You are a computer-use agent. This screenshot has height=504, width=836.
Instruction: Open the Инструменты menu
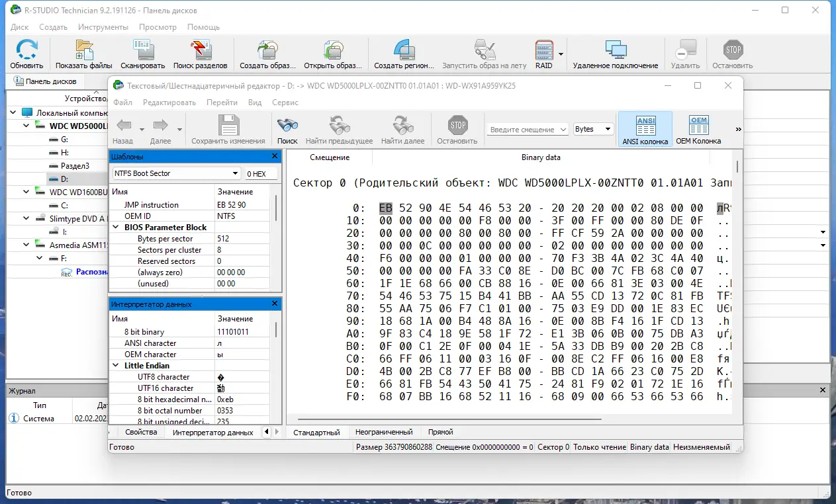click(x=103, y=27)
